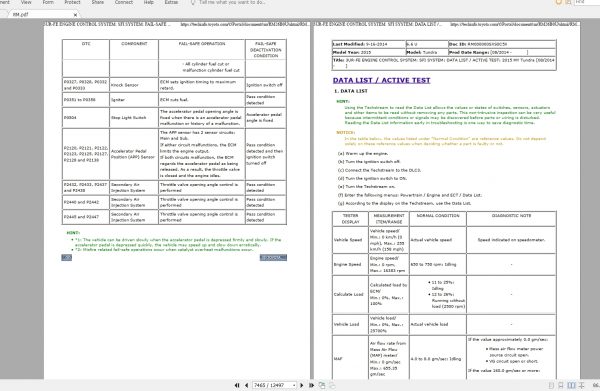The image size is (600, 391).
Task: Go to the previous page
Action: tap(246, 385)
